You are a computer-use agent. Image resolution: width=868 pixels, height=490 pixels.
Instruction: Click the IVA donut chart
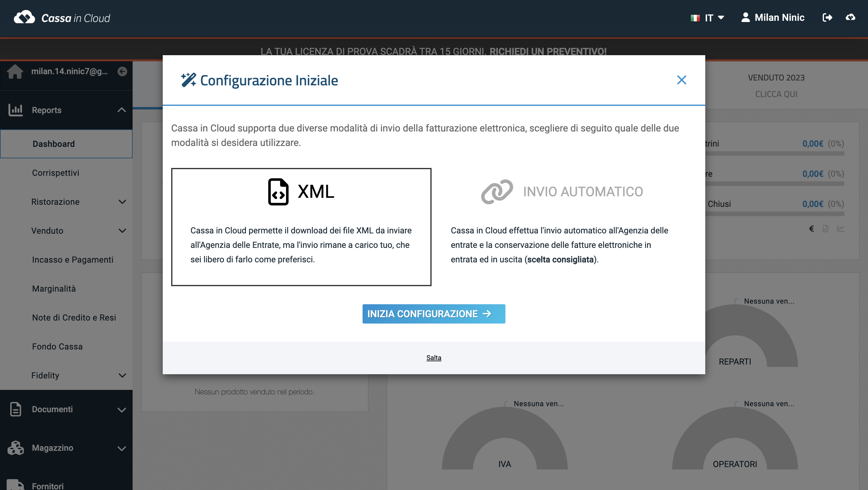pos(505,438)
